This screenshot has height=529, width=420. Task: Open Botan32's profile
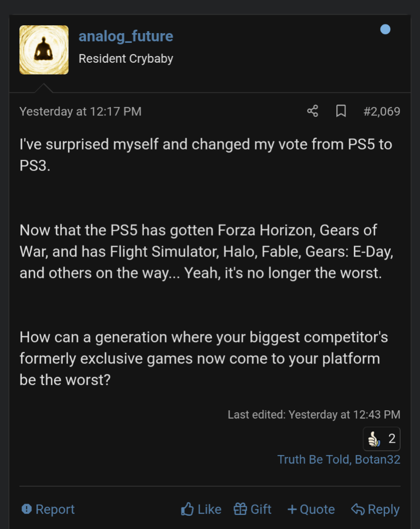pos(378,459)
